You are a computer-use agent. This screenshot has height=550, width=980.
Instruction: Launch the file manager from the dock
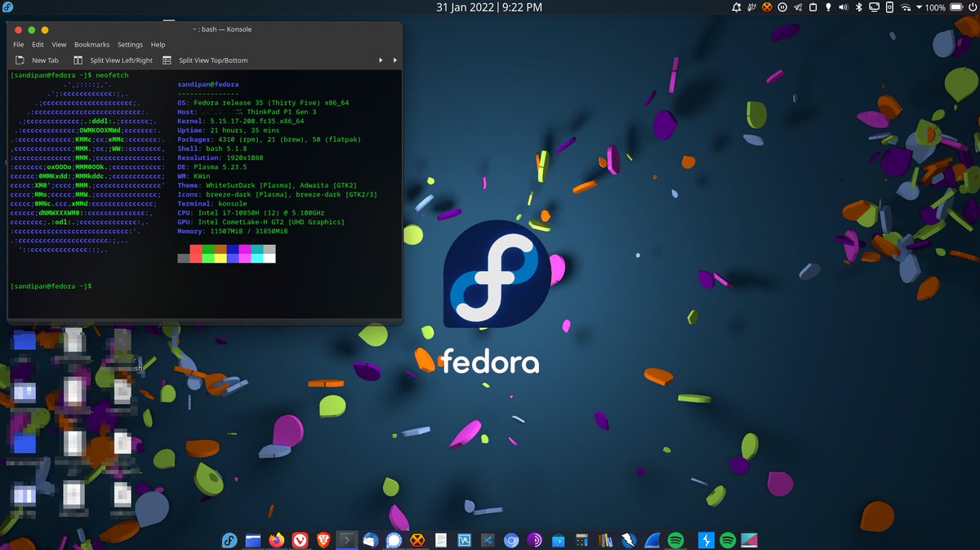[x=253, y=540]
